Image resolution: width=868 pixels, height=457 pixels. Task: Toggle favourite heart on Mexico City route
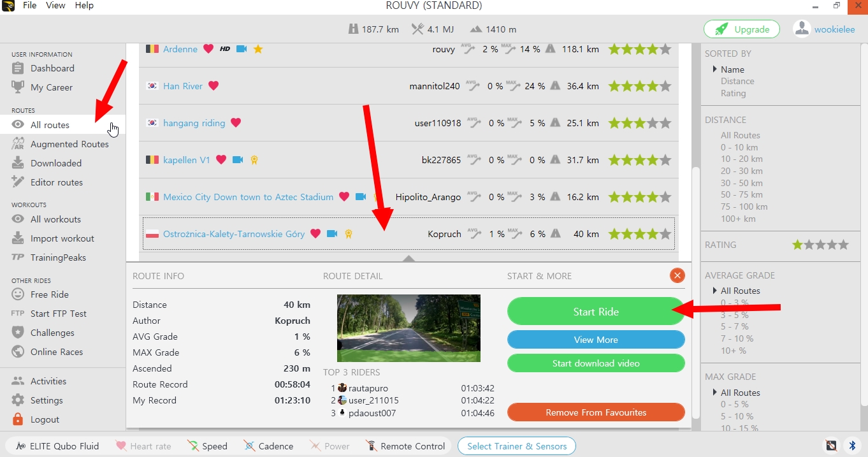pyautogui.click(x=344, y=197)
